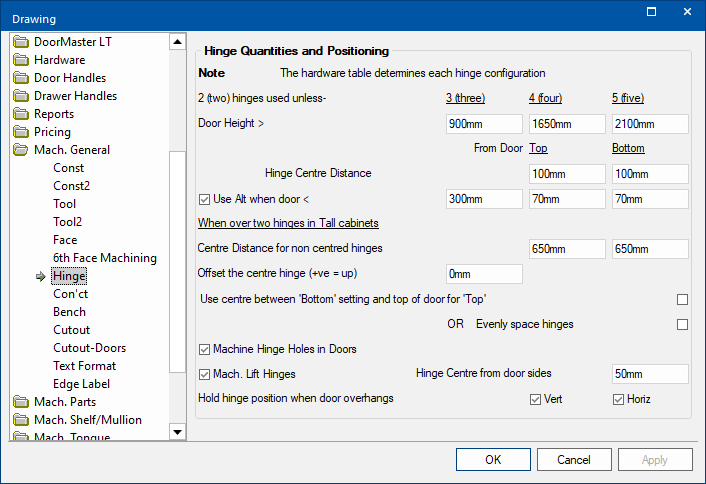Select the Cutout-Doors tree item
Viewport: 706px width, 484px height.
pyautogui.click(x=90, y=348)
